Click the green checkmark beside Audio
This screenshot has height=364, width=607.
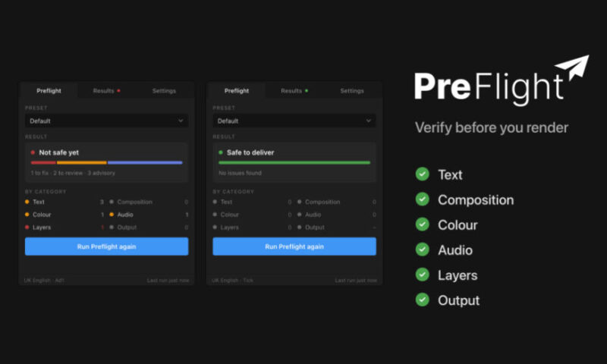[423, 249]
